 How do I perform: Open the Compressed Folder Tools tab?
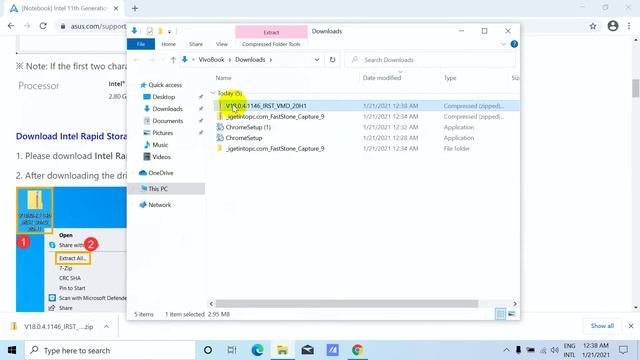271,44
